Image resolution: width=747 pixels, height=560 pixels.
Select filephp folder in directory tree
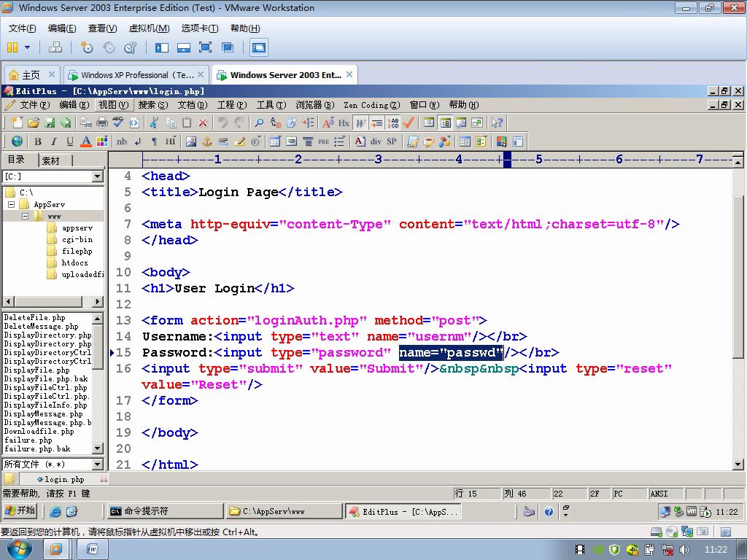pos(77,251)
